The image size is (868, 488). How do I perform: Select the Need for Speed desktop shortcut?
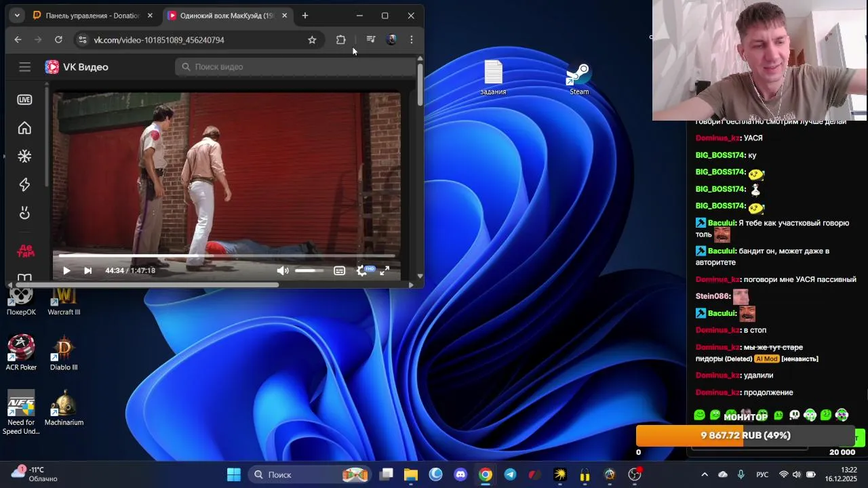[21, 412]
